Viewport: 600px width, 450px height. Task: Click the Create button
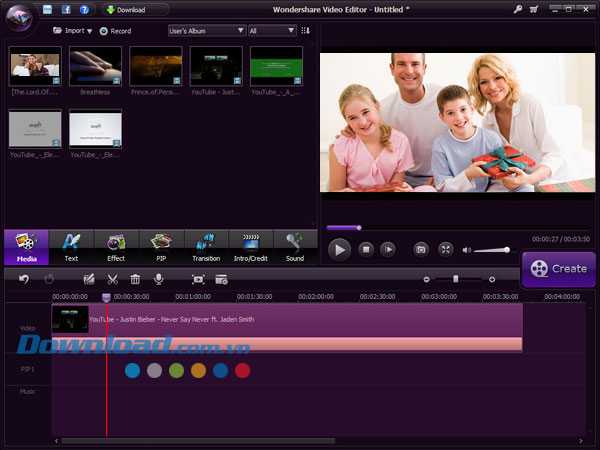(558, 268)
